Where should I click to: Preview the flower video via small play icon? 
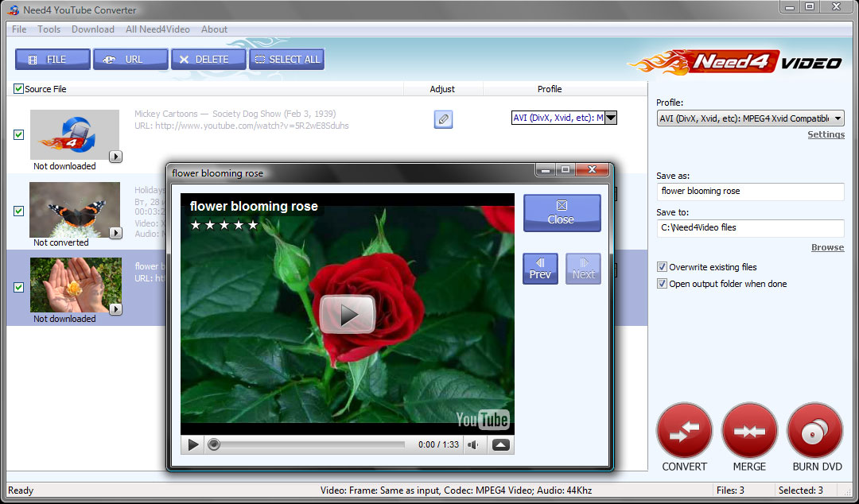[115, 309]
